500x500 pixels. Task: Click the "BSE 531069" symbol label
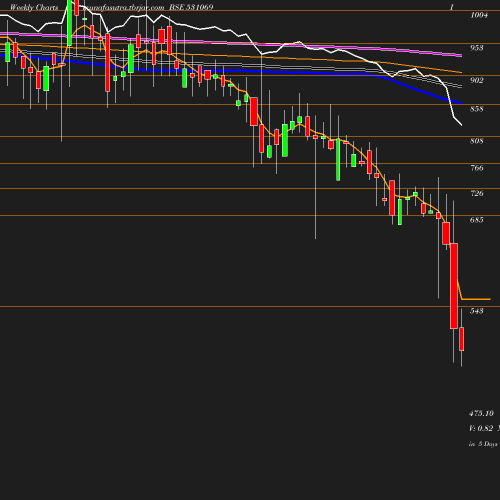[x=191, y=7]
